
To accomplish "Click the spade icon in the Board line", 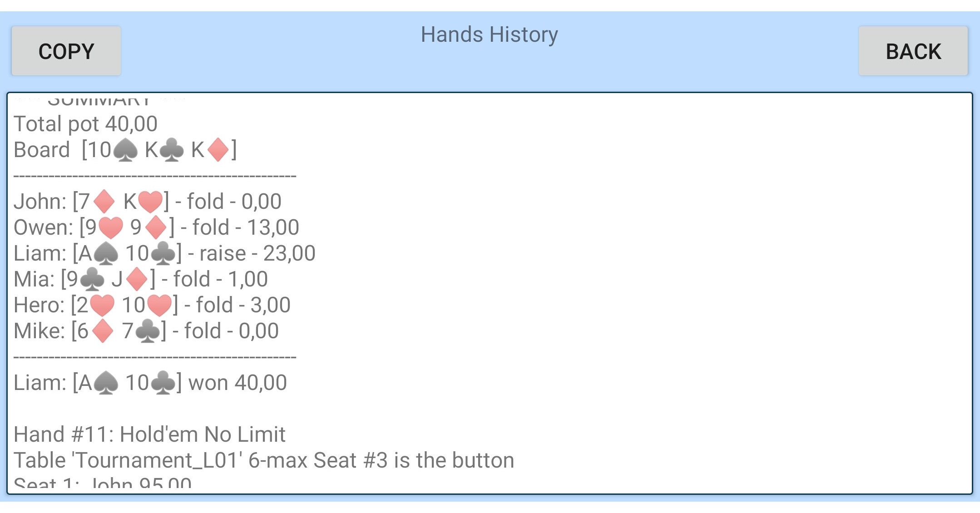I will coord(125,150).
